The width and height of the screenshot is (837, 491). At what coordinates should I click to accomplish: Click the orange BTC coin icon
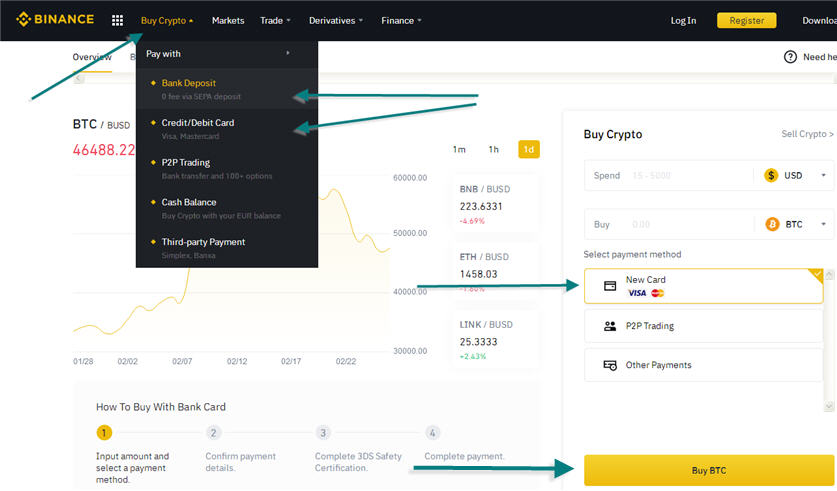772,224
